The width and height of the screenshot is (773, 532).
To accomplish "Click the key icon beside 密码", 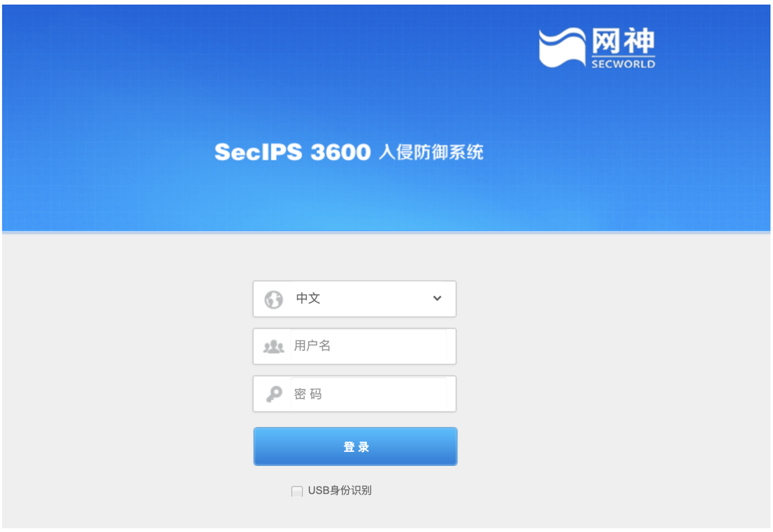I will [274, 394].
